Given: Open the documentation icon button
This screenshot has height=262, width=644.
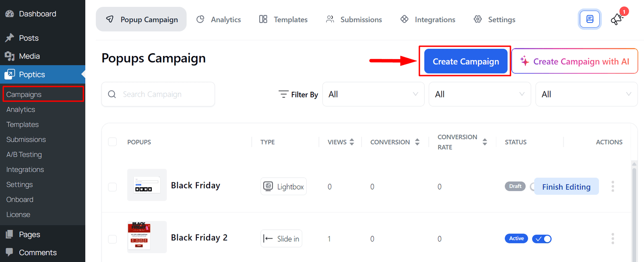Looking at the screenshot, I should pyautogui.click(x=590, y=19).
